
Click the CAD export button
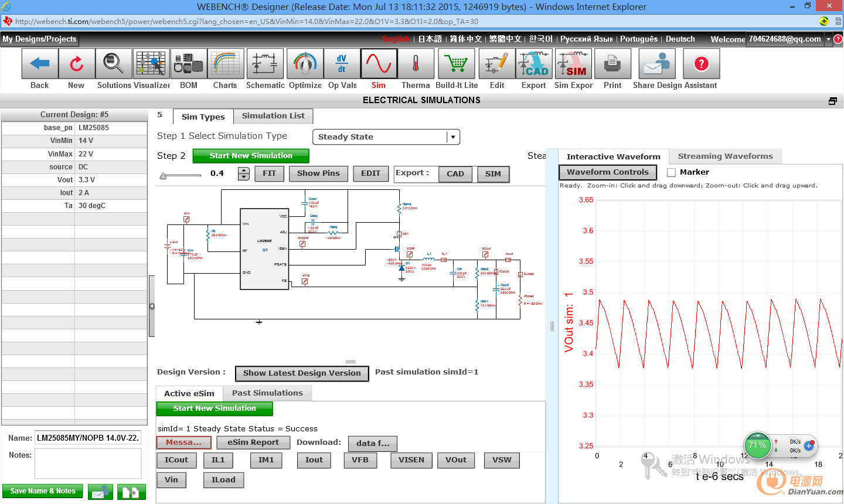(x=455, y=174)
